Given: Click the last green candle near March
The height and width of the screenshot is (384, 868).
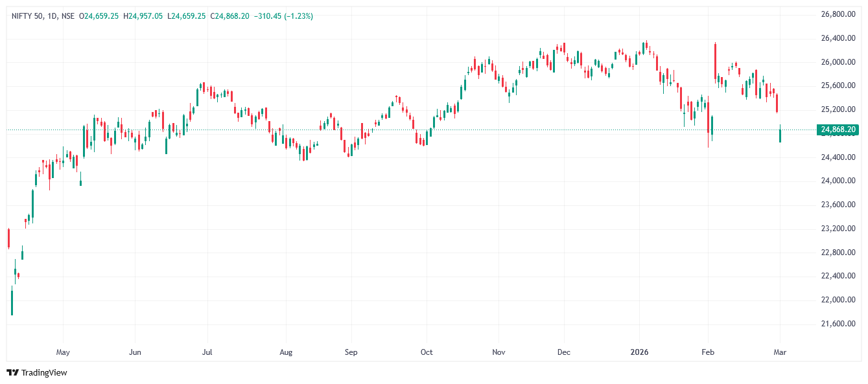Looking at the screenshot, I should click(x=780, y=135).
